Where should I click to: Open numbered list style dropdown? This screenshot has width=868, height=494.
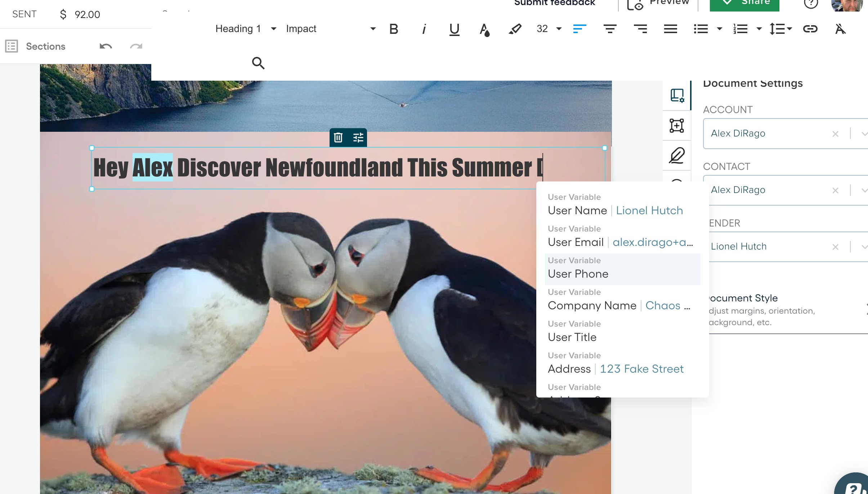[x=759, y=29]
